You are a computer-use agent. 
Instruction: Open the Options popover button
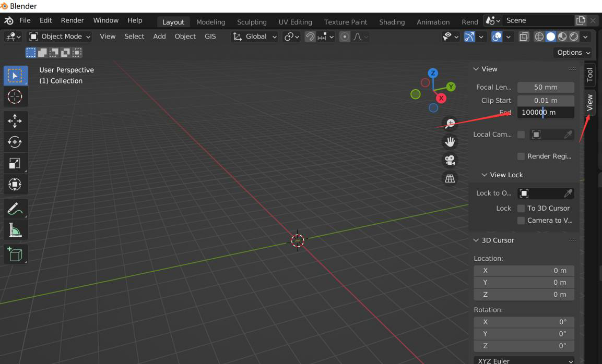573,53
